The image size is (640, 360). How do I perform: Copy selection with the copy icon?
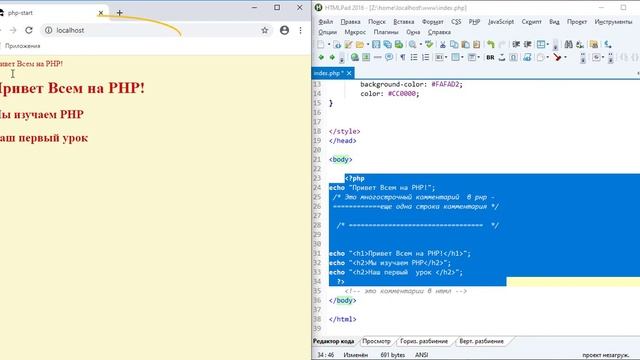point(454,44)
